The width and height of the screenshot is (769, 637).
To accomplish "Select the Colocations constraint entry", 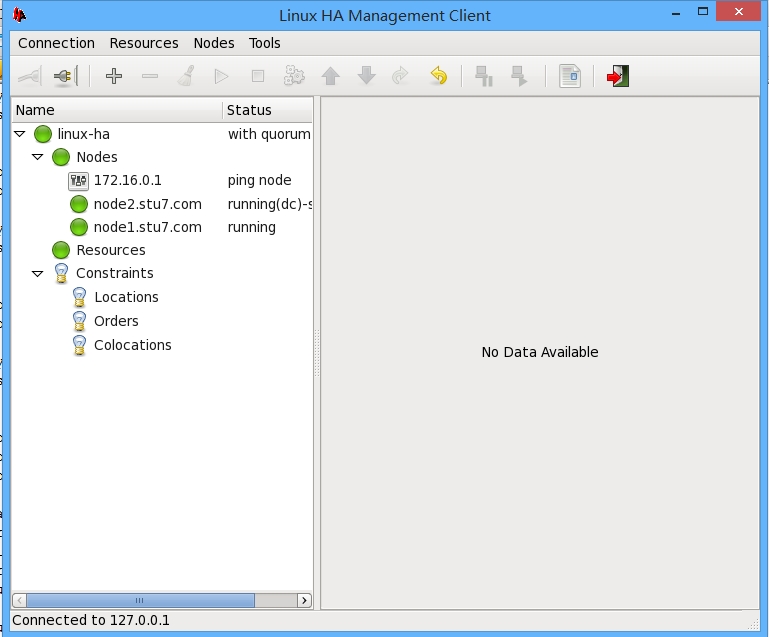I will 133,345.
